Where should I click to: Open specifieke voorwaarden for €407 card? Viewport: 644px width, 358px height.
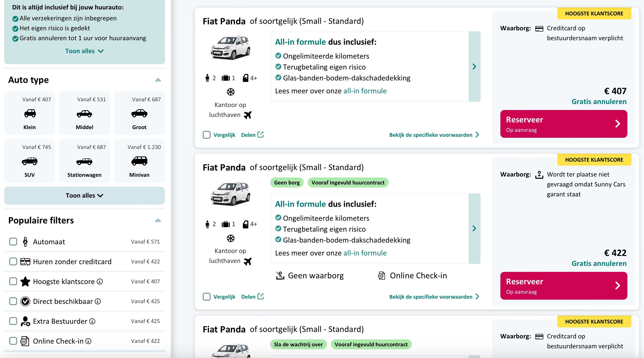tap(434, 135)
